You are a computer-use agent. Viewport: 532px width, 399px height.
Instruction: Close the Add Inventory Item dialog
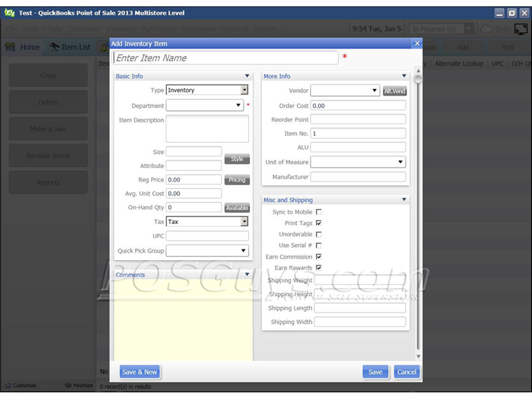(x=417, y=43)
